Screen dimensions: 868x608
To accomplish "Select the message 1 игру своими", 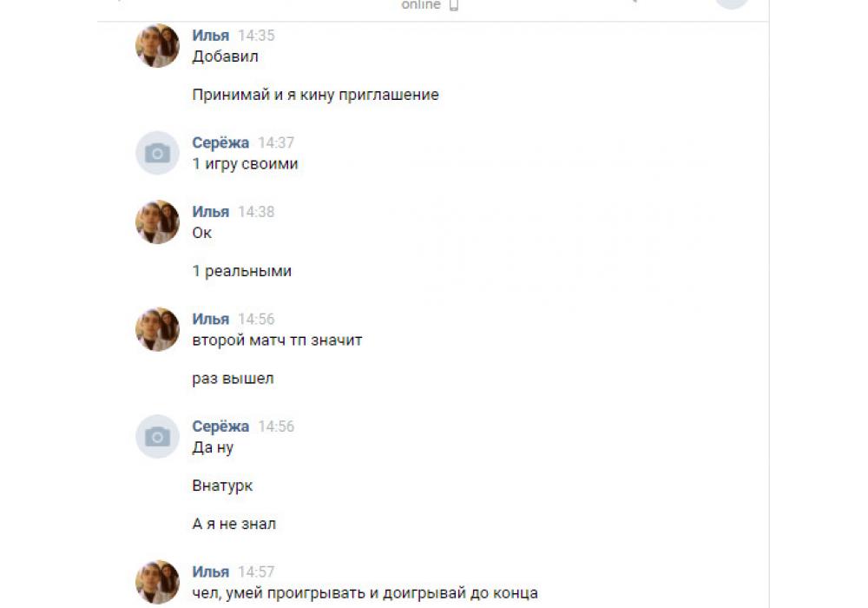I will pos(246,164).
